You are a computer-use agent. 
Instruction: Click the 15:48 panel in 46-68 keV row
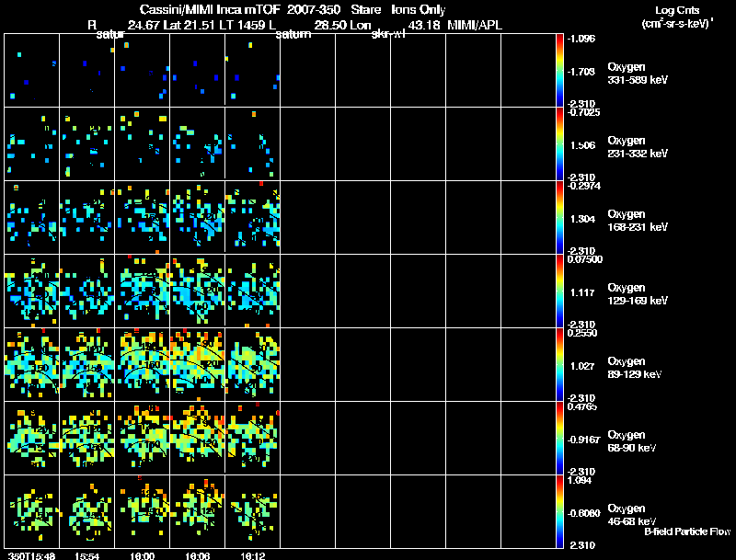tap(31, 512)
